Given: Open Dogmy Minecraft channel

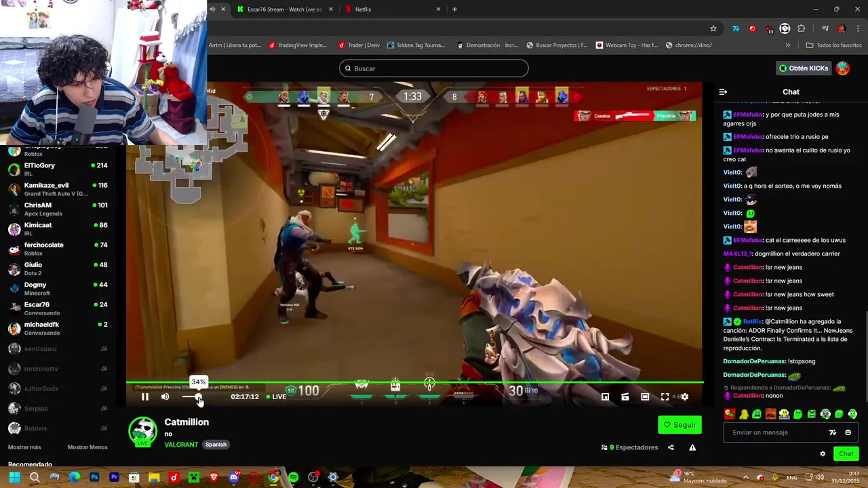Looking at the screenshot, I should 58,289.
